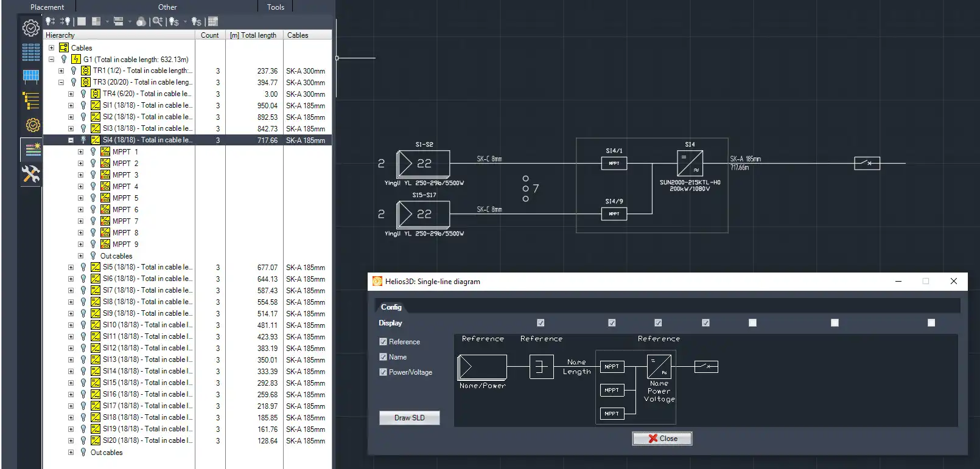This screenshot has height=469, width=980.
Task: Click the Total length column header
Action: point(253,35)
